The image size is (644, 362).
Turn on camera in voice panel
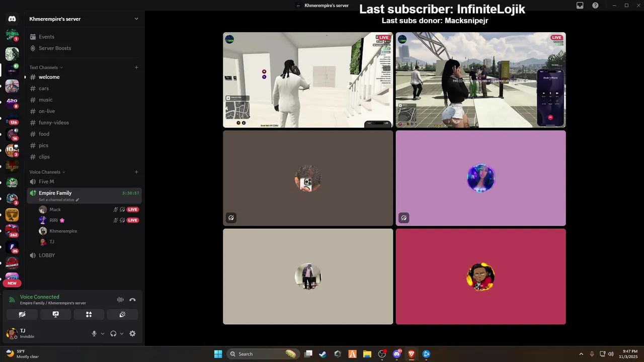(22, 314)
